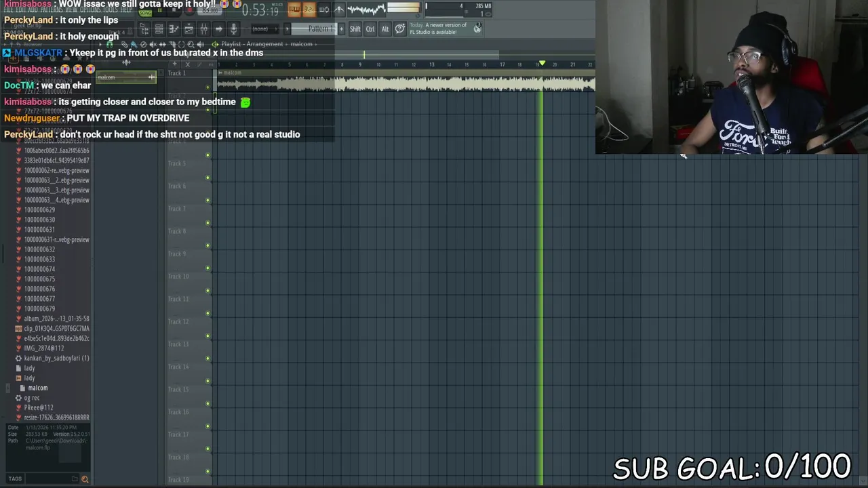Click the Track 11 header label
This screenshot has height=488, width=868.
point(178,299)
